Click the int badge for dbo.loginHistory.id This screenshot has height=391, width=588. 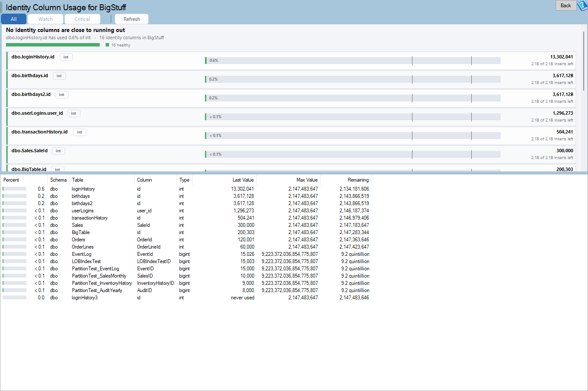click(x=66, y=57)
